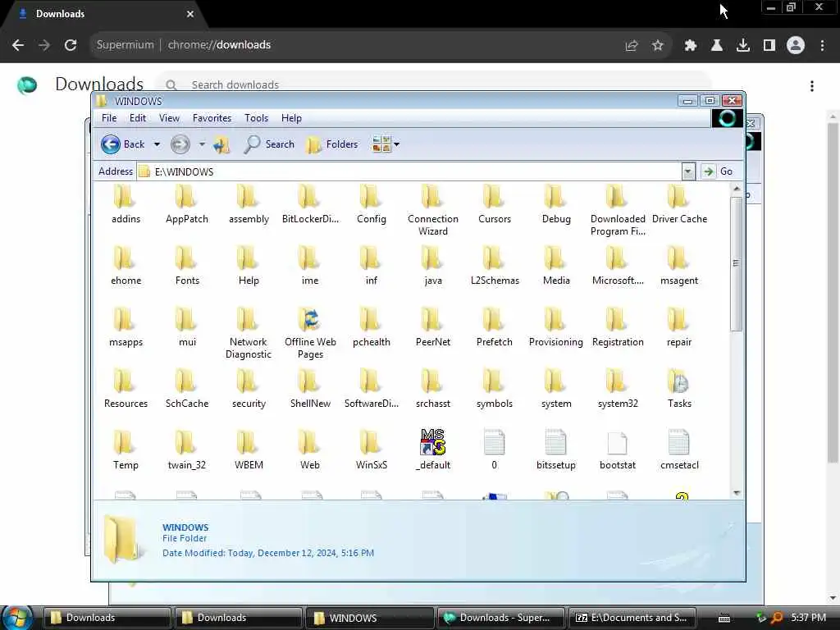Select the addins folder

pyautogui.click(x=126, y=204)
